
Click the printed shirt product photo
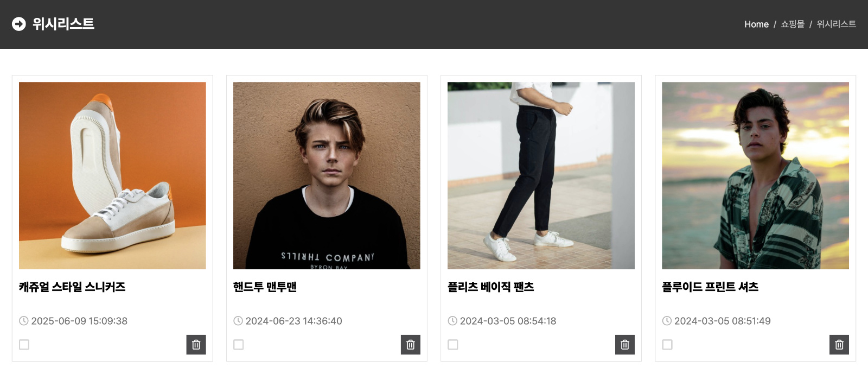pyautogui.click(x=755, y=175)
